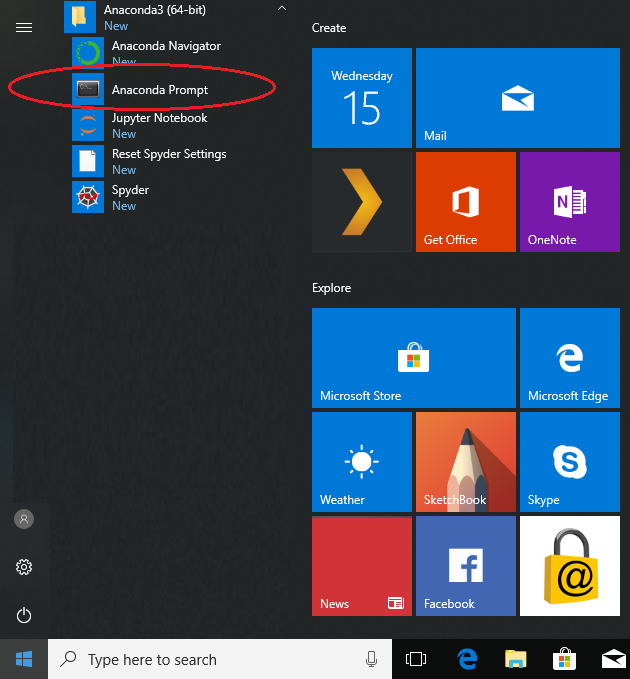Image resolution: width=630 pixels, height=679 pixels.
Task: Click the user account icon
Action: point(25,519)
